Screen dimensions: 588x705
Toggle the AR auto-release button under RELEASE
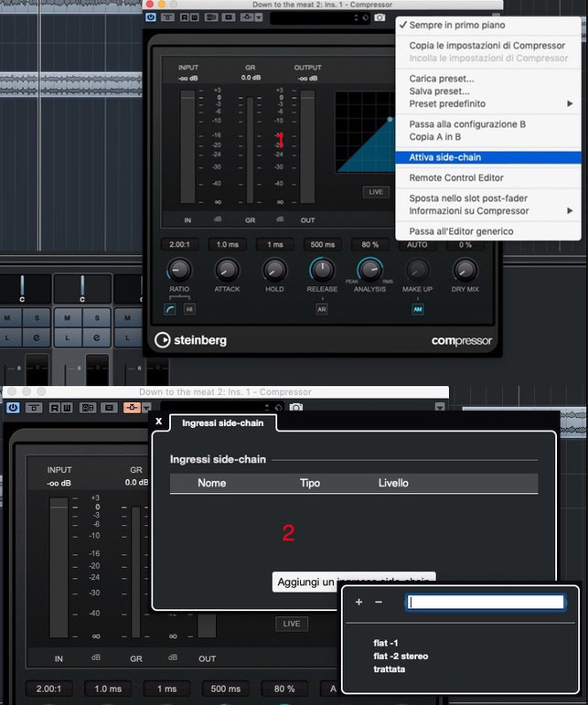[x=321, y=309]
